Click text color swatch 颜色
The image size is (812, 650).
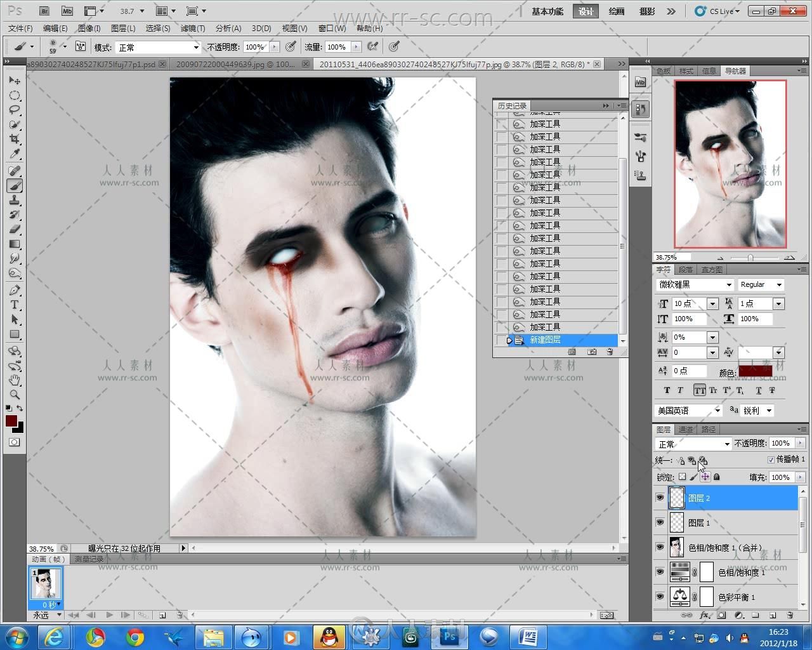[755, 372]
